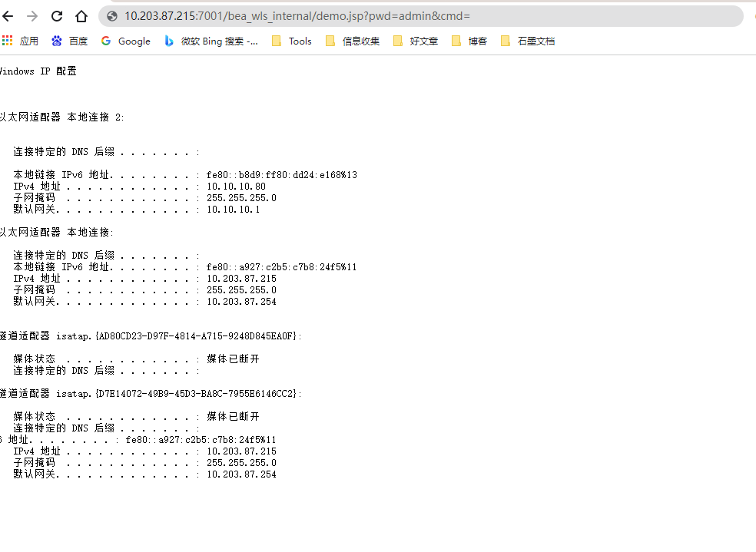Click the IPv4 address 10.10.10.80
This screenshot has height=552, width=756.
coord(237,187)
